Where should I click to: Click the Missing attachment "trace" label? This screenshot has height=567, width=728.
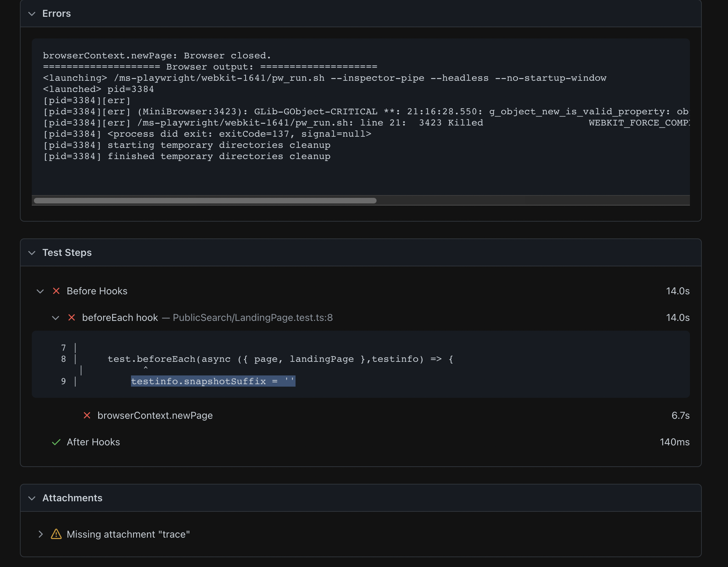coord(128,534)
